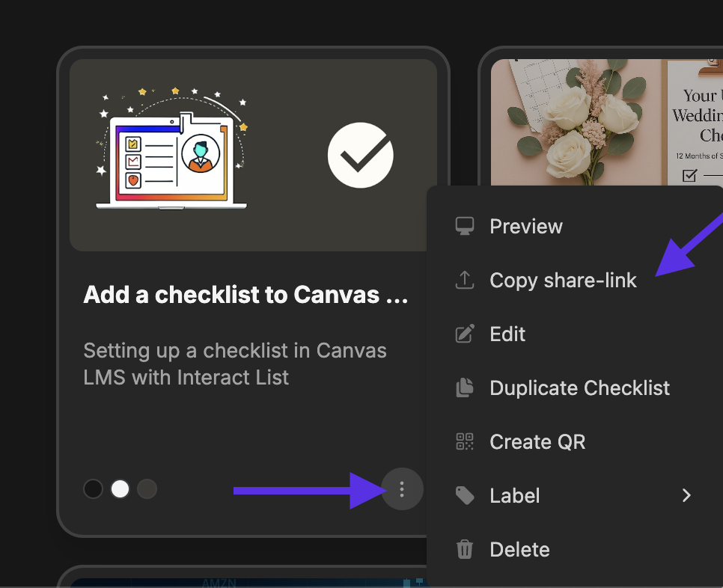Screen dimensions: 723x588
Task: Click the QR code icon beside Create QR
Action: click(x=464, y=441)
